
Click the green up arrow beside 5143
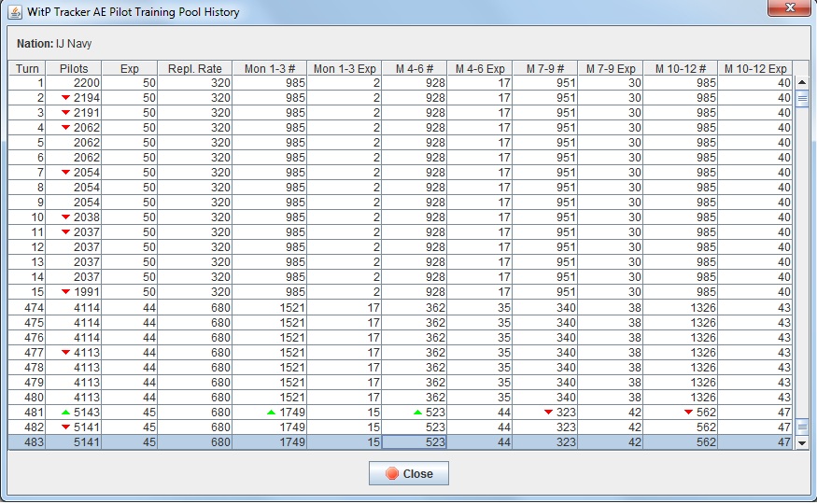[65, 413]
